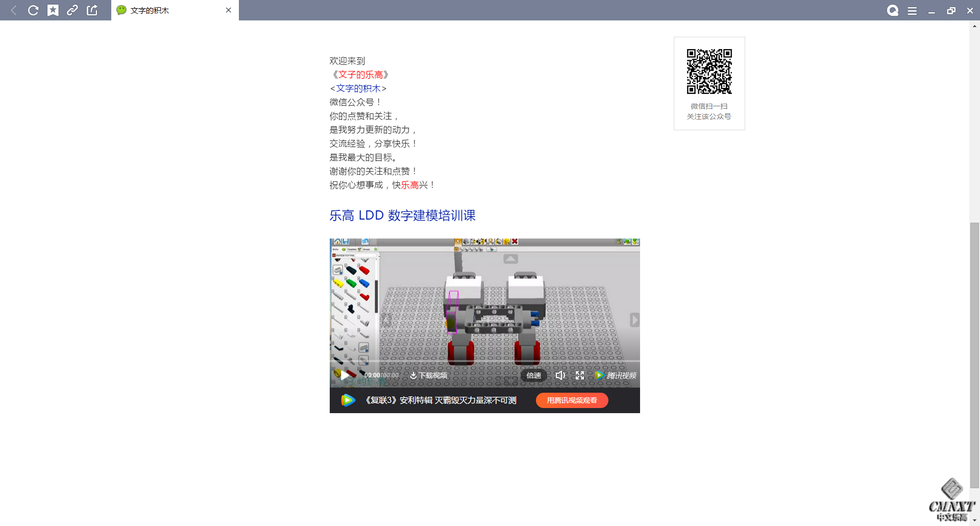Open the hamburger menu
Screen dimensions: 980x526
point(912,11)
